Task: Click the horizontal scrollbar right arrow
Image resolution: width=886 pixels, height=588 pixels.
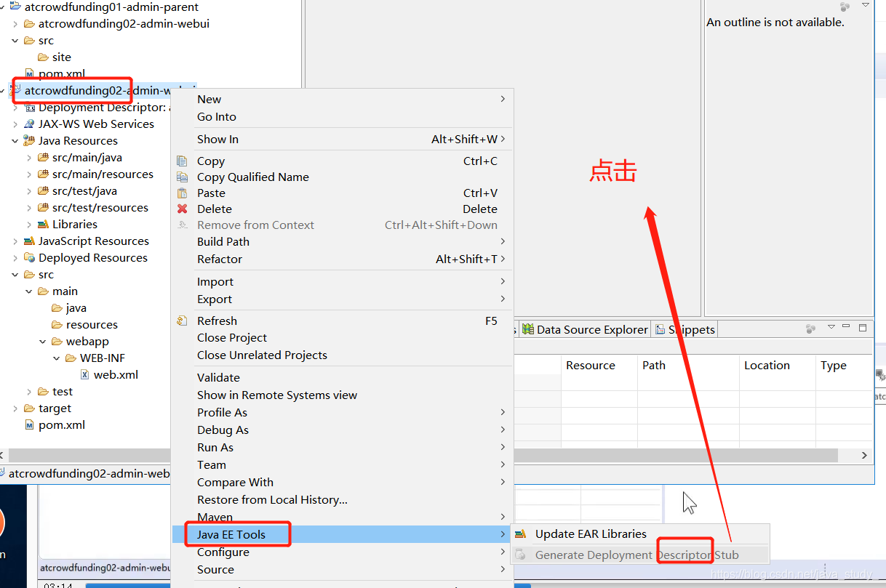Action: coord(864,456)
